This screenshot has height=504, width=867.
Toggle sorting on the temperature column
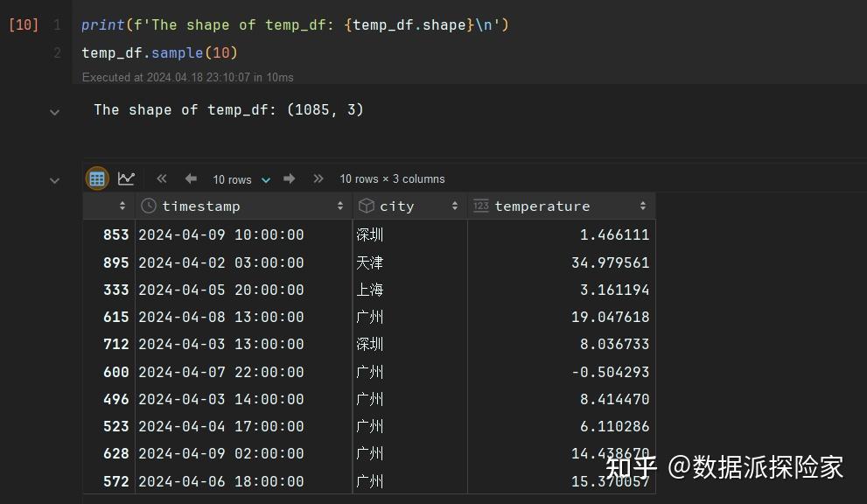coord(641,206)
